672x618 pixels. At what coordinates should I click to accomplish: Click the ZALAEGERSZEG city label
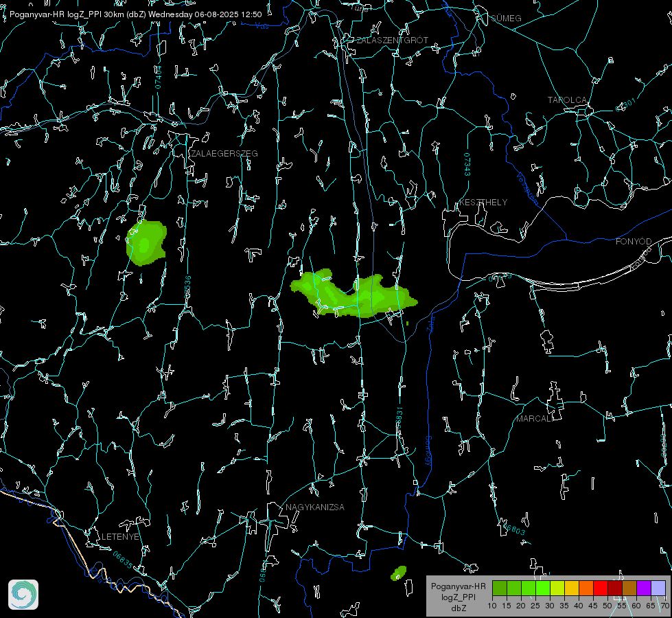click(x=224, y=154)
